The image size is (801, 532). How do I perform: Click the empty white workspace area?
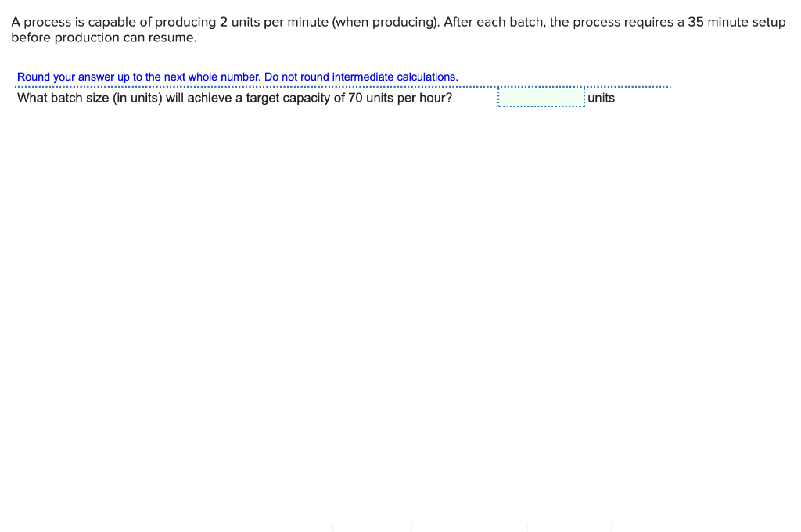[391, 313]
